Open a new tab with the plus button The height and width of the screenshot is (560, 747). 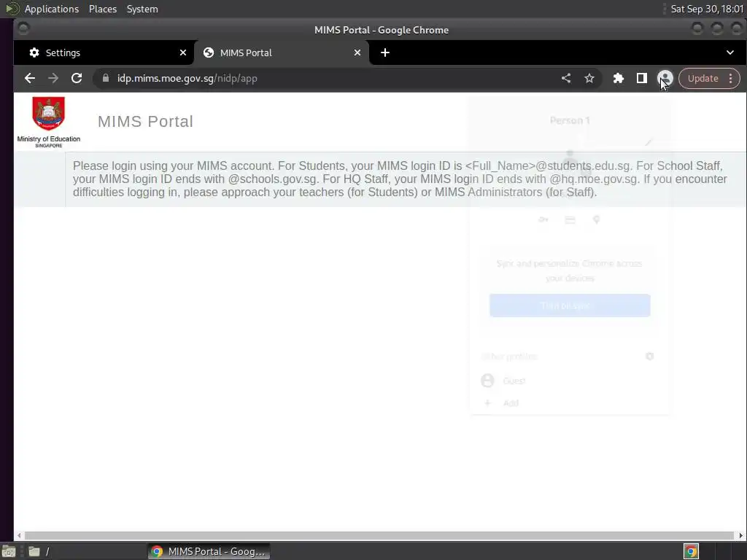(x=385, y=52)
